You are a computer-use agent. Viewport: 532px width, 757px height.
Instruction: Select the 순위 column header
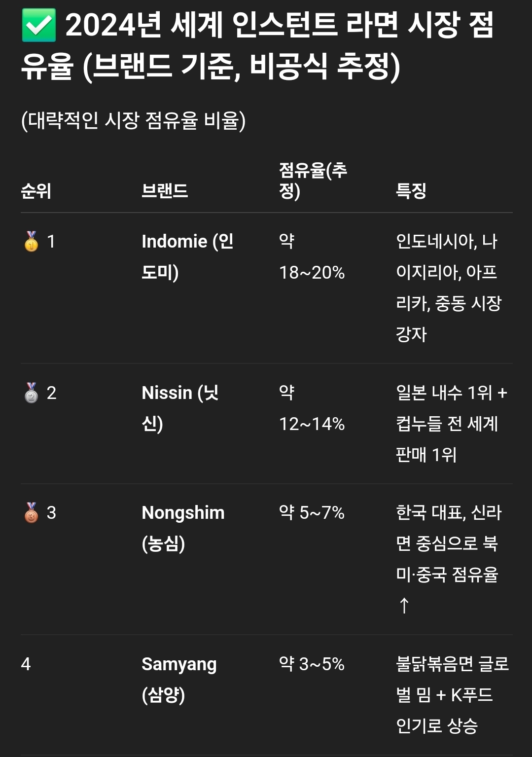click(x=36, y=191)
